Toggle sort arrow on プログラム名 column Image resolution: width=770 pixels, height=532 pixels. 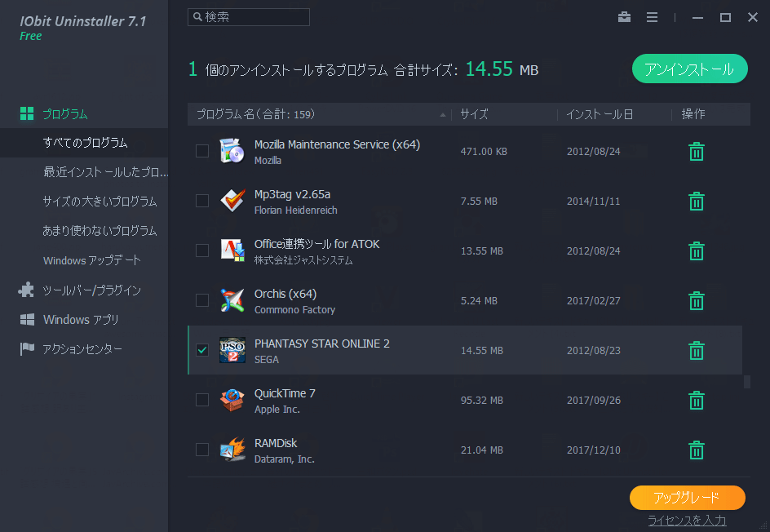[442, 115]
